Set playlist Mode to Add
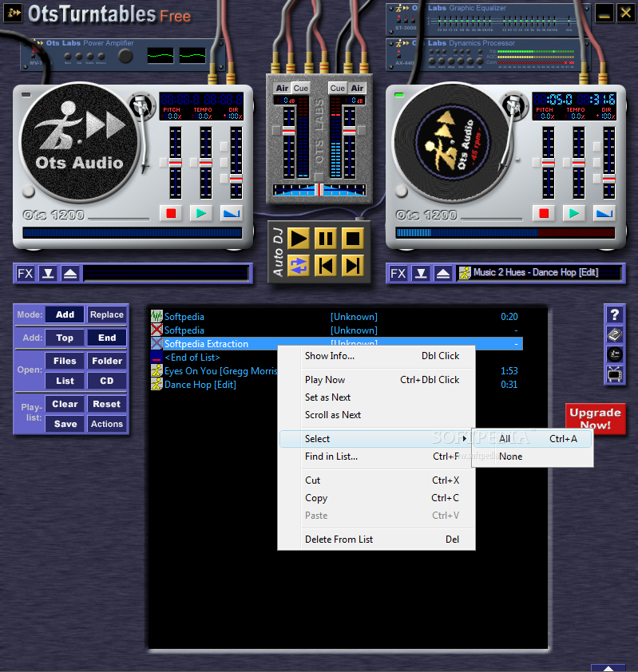Screen dimensions: 638x672 [x=65, y=314]
